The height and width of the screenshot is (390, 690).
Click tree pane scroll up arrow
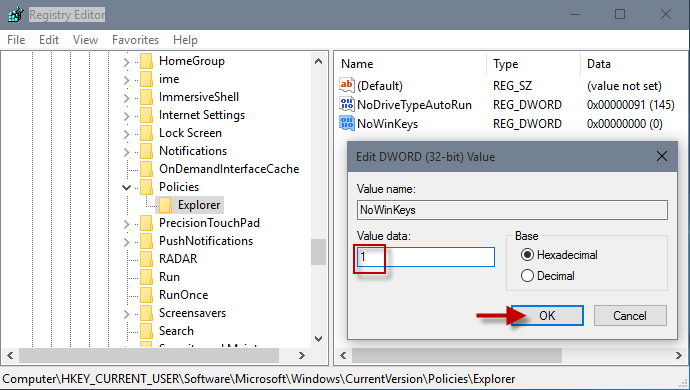[x=319, y=62]
